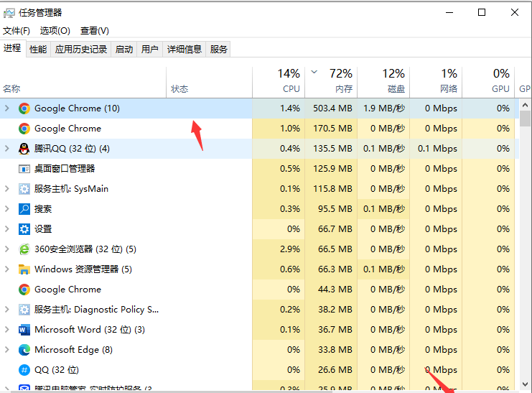Click the 桌面窗口管理器 icon
Screen dimensions: 532x393
24,168
